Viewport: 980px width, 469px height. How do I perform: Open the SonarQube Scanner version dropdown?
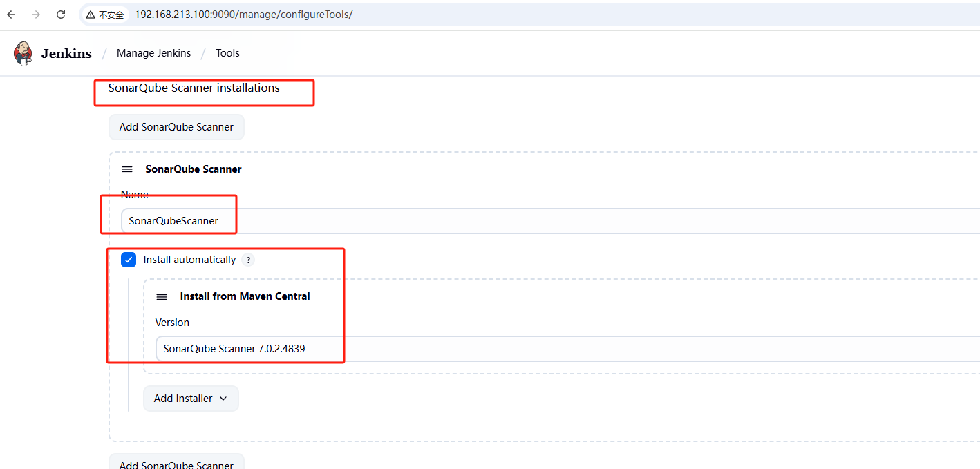[567, 349]
